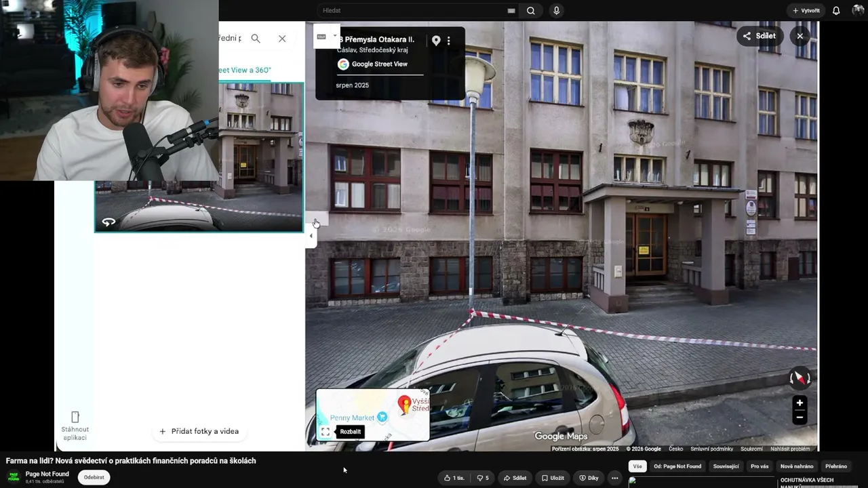Select the Přehráno filter chip
This screenshot has width=868, height=488.
point(836,466)
